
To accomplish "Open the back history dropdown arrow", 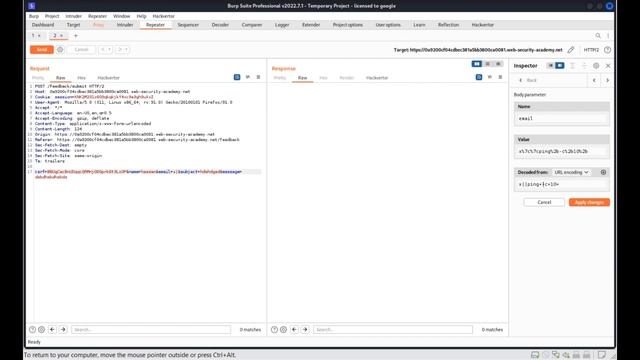I will pyautogui.click(x=109, y=50).
